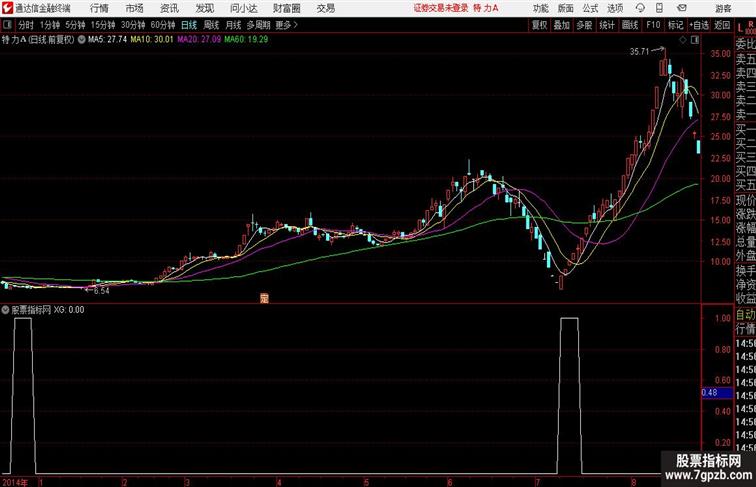Add stock via +自选 button
This screenshot has width=756, height=487.
tap(699, 25)
